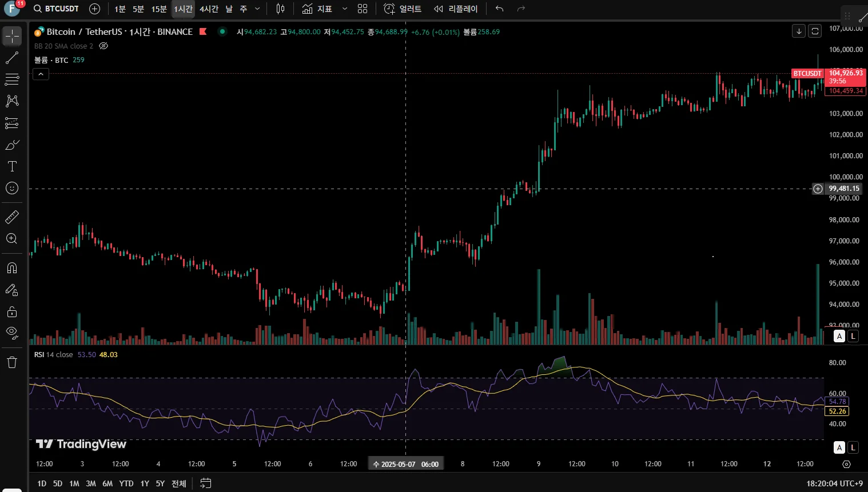
Task: Delete all drawings with the trash icon
Action: click(12, 362)
